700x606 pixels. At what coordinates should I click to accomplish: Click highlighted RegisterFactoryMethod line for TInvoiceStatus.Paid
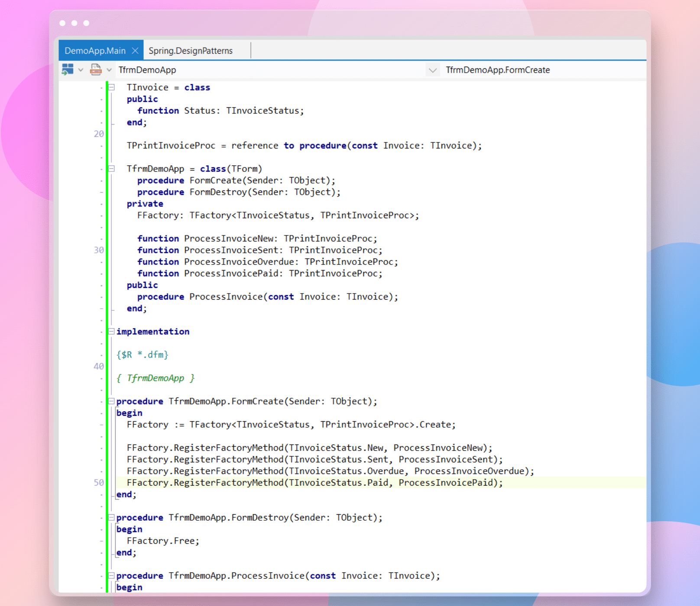click(315, 482)
